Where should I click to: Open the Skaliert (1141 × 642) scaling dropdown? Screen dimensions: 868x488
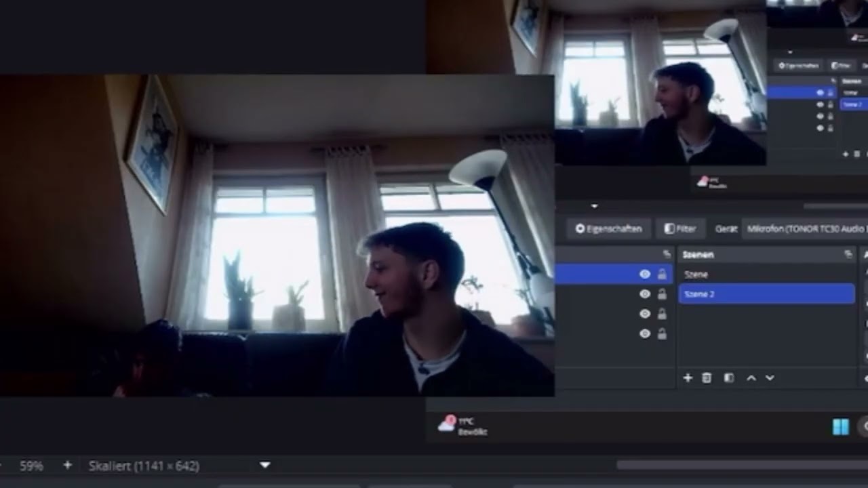[180, 466]
